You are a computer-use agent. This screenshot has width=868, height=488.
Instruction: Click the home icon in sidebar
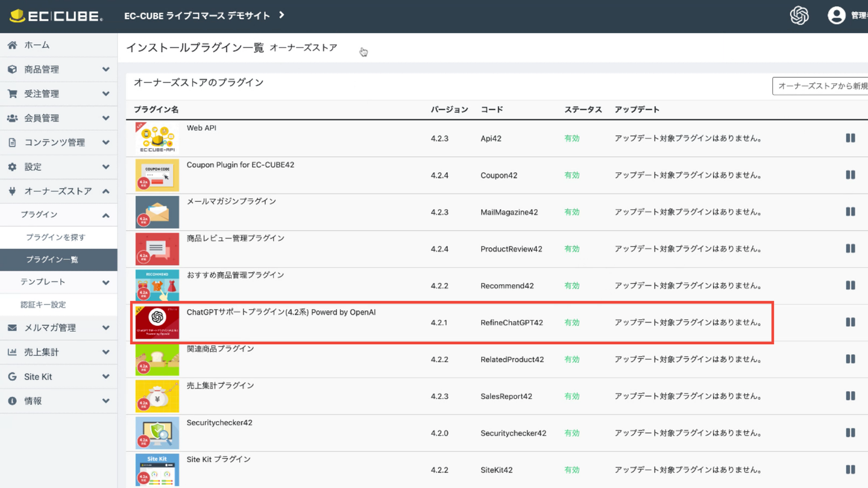click(x=12, y=45)
